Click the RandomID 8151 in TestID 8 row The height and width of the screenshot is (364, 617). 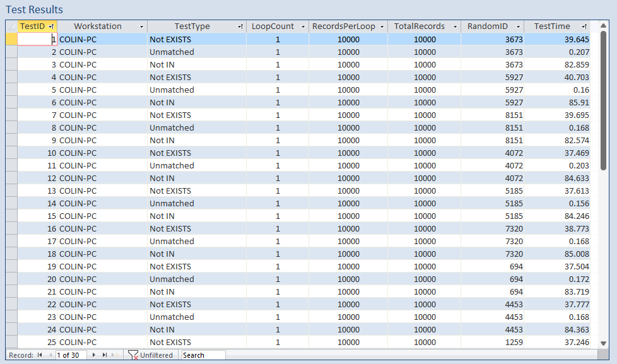click(514, 127)
